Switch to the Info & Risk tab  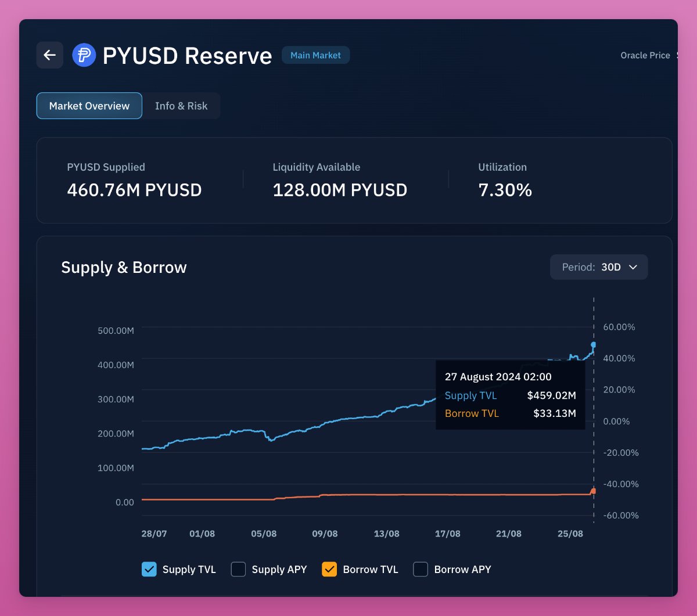181,106
